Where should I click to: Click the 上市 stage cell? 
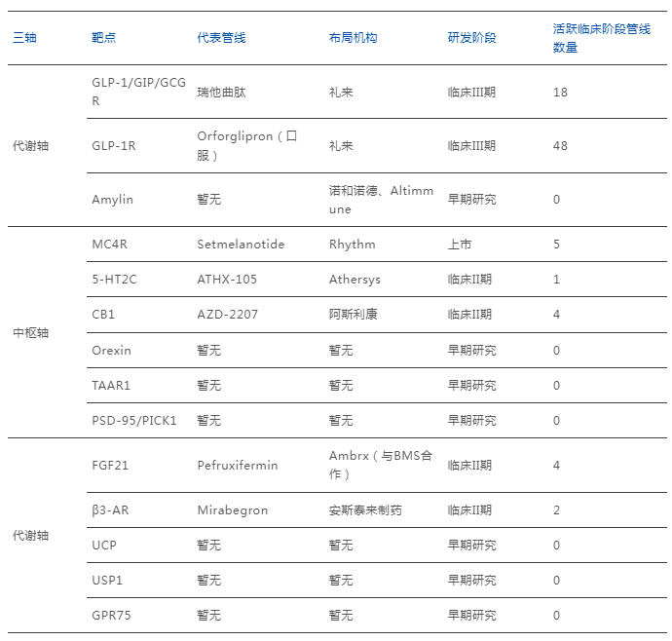pos(460,245)
